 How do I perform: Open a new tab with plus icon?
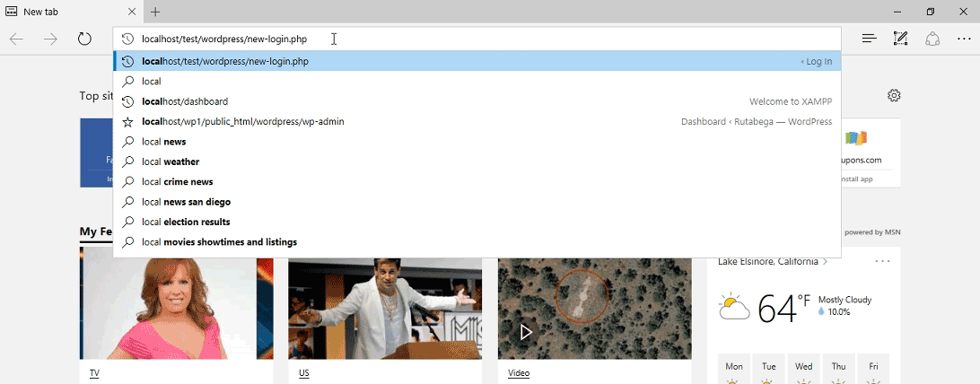pos(155,12)
